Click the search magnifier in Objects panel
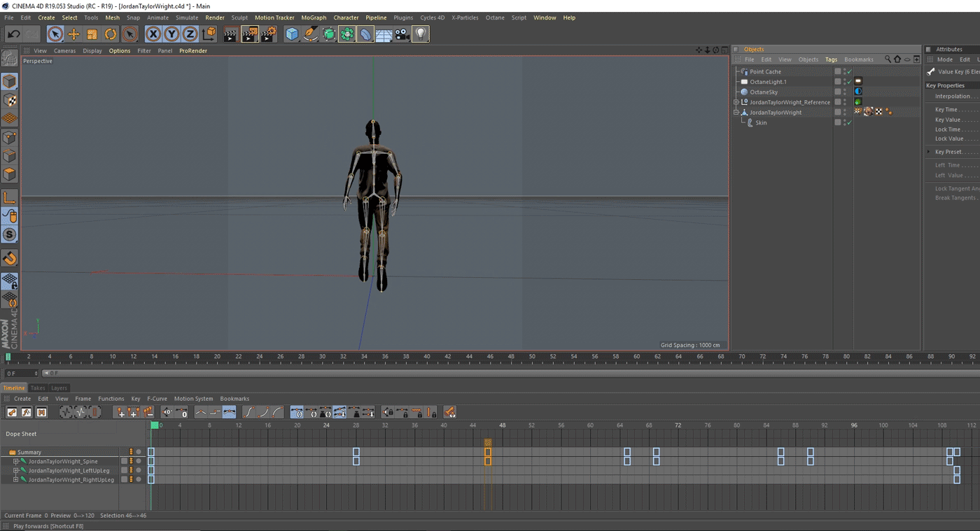This screenshot has width=980, height=531. 888,59
